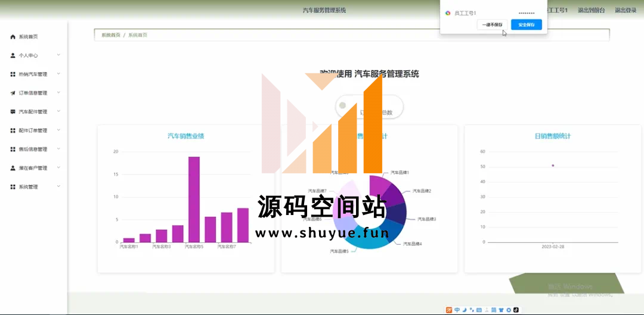Click the grid icon beside 售后信息管理
Viewport: 644px width, 315px height.
coord(13,149)
